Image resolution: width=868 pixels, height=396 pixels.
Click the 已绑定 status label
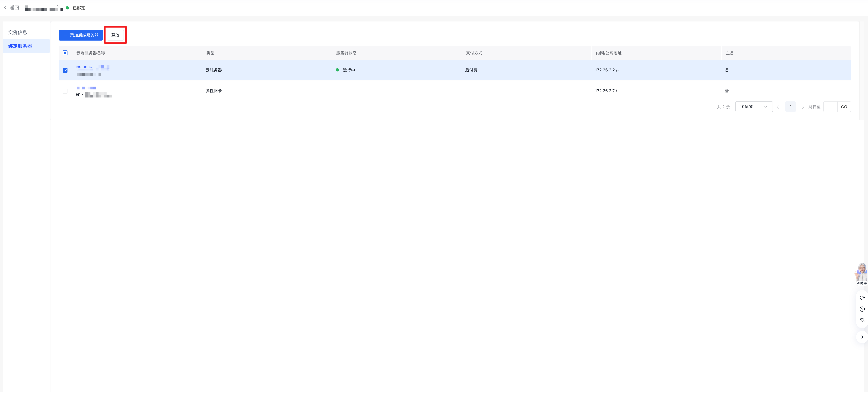pos(79,8)
